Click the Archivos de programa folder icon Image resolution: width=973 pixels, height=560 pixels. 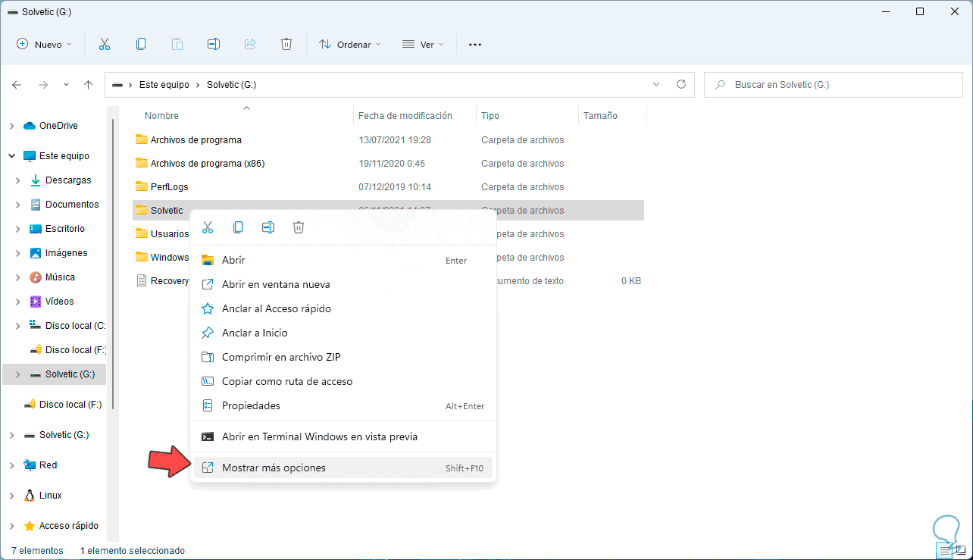pos(141,139)
